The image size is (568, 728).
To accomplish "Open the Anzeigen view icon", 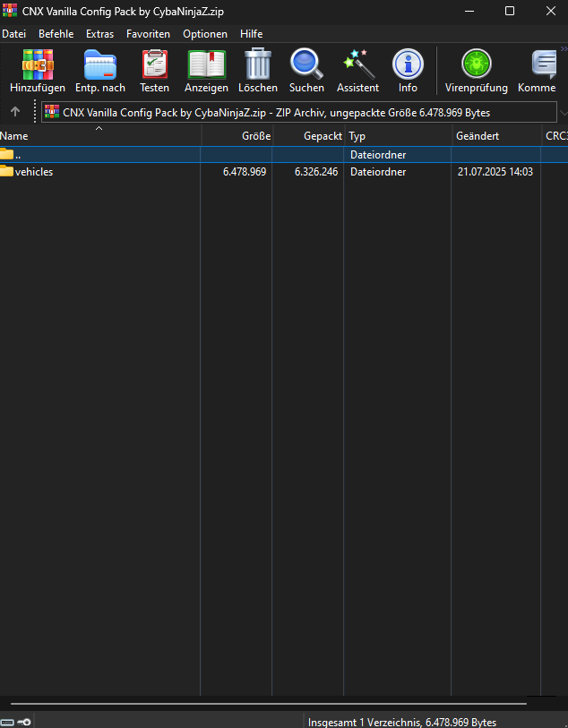I will click(x=207, y=64).
